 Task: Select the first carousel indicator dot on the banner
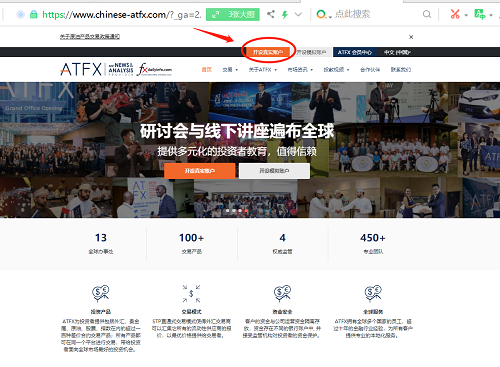point(228,210)
